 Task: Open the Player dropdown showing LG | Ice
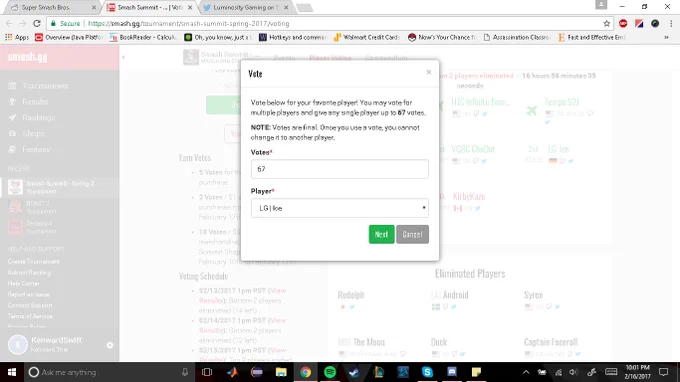pos(340,208)
